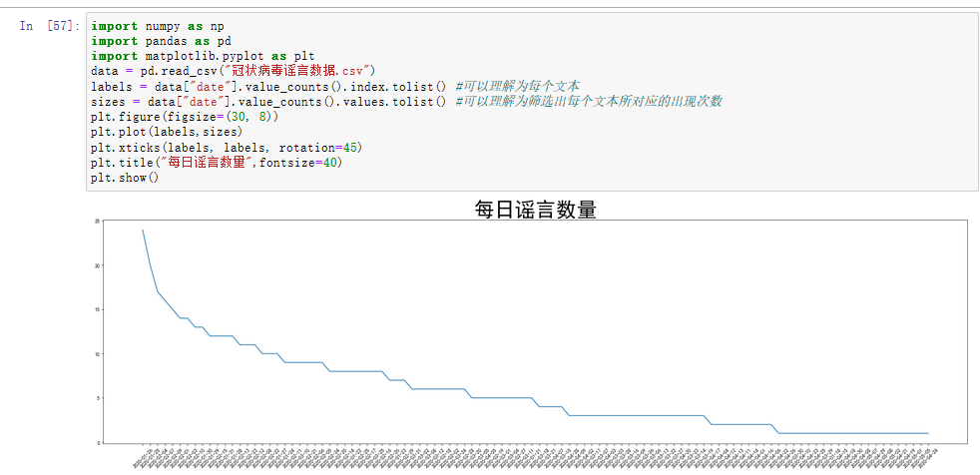Click the In [57]: cell prompt
Viewport: 980px width, 475px height.
[49, 26]
